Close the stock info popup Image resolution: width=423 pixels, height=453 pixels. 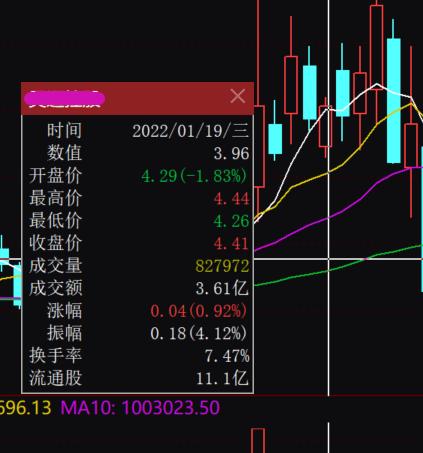point(238,96)
